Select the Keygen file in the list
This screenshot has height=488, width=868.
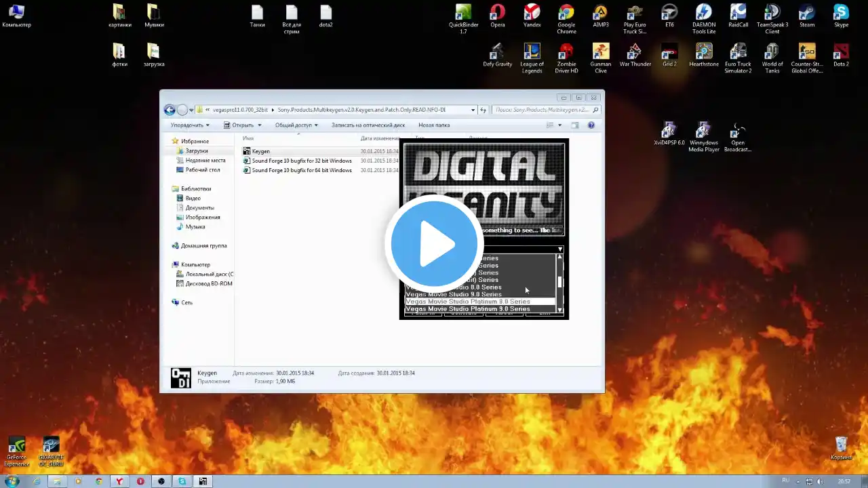point(261,151)
